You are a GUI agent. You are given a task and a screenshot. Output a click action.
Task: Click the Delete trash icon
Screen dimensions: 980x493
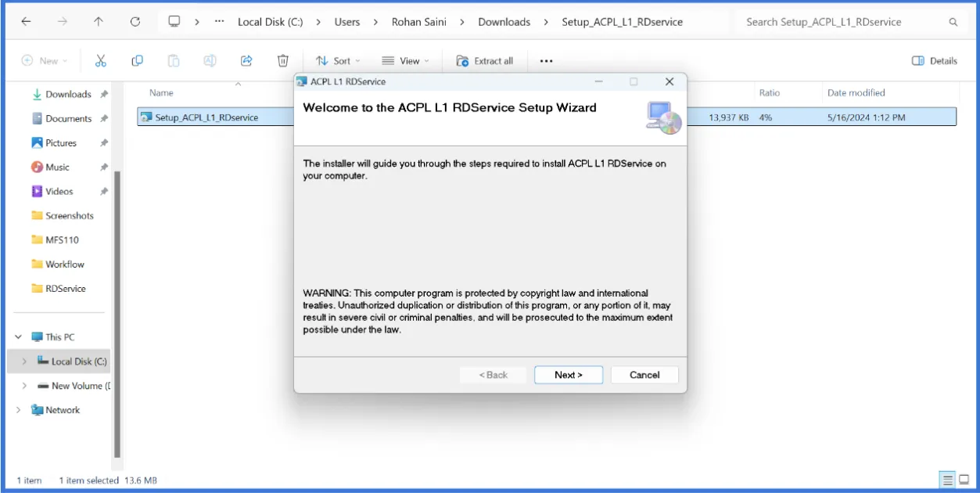click(283, 61)
